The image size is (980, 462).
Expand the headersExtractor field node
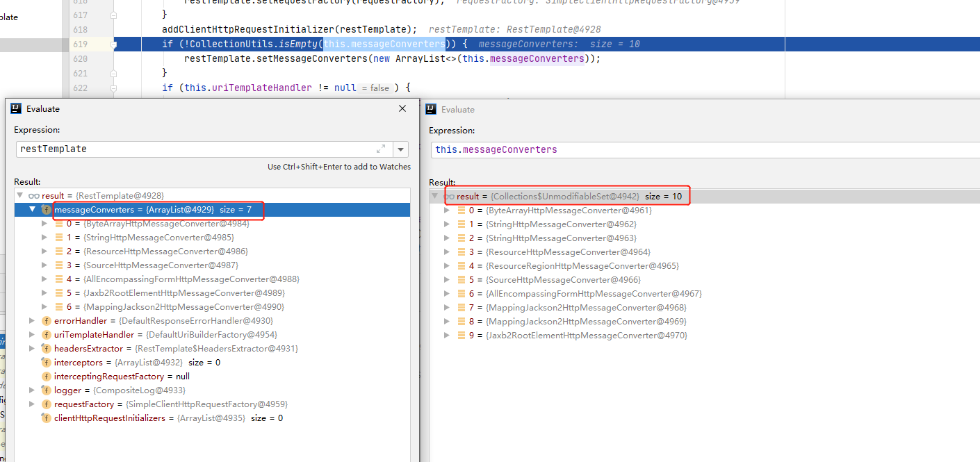[32, 349]
